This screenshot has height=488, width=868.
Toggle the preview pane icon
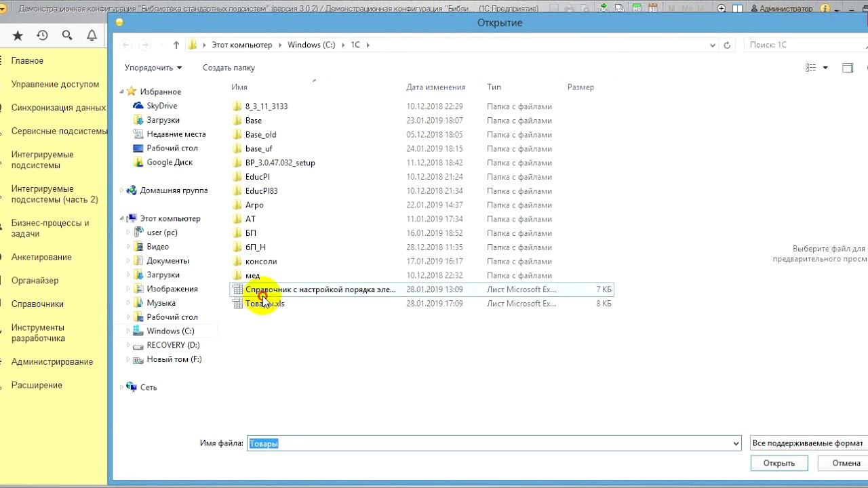click(848, 68)
